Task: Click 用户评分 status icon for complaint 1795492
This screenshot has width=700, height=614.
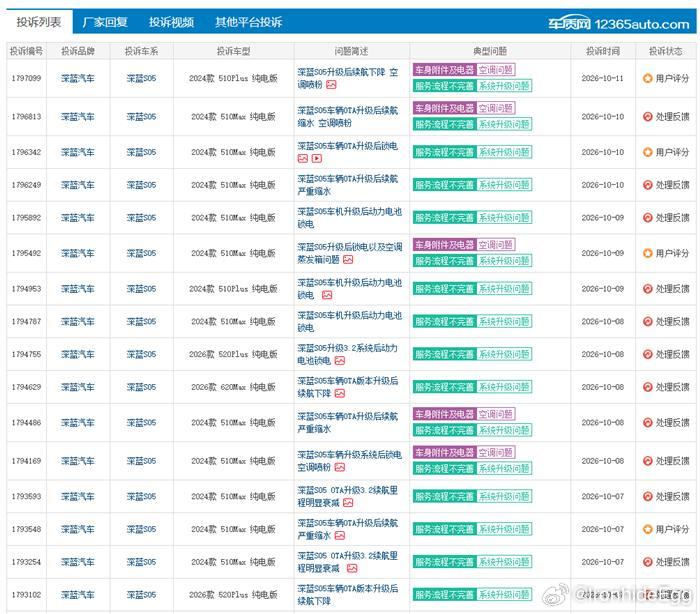Action: tap(647, 253)
